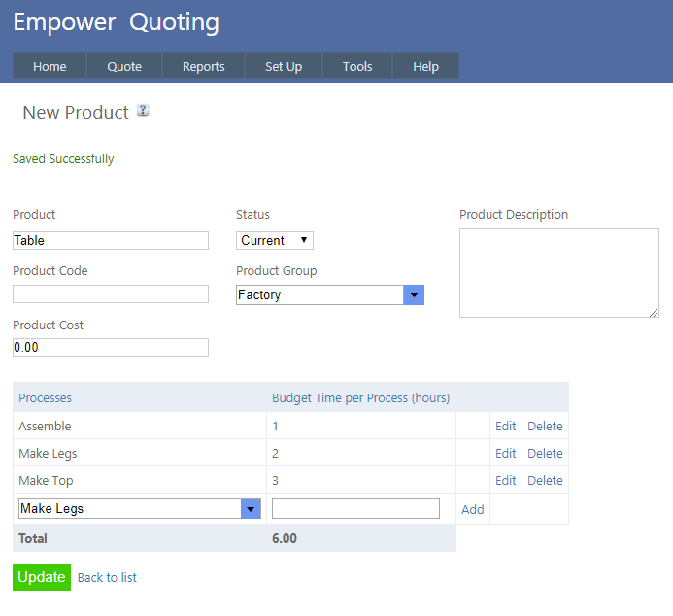Click Add to insert new process
The image size is (673, 616).
click(472, 509)
